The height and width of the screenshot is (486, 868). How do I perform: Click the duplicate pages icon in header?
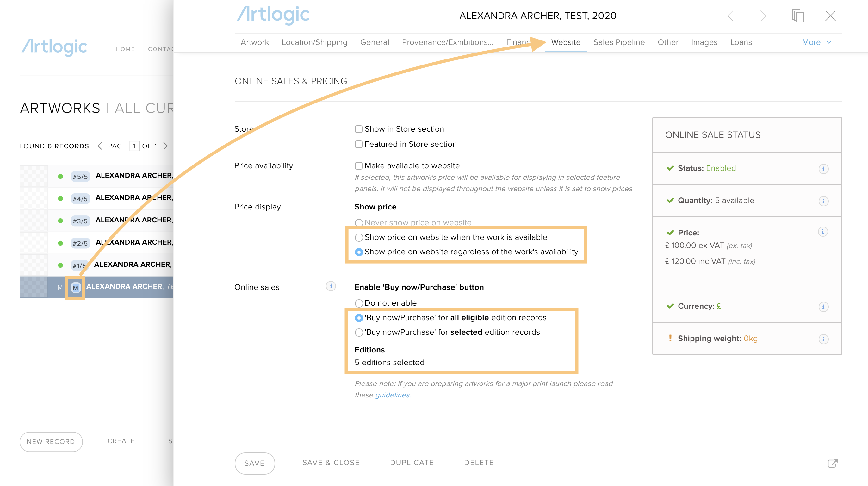[x=798, y=16]
